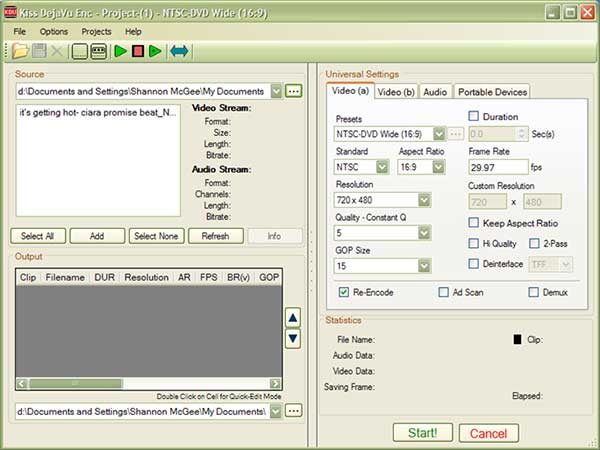Click the filmstrip toolbar icon
The width and height of the screenshot is (600, 450).
pos(98,50)
